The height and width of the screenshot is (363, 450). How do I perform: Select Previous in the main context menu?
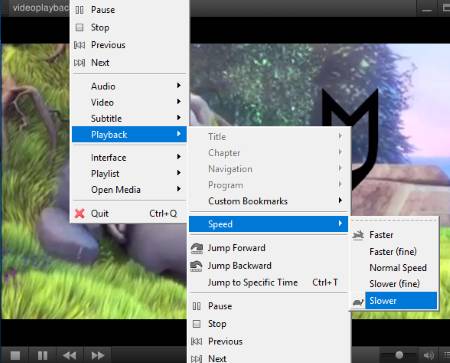(129, 45)
